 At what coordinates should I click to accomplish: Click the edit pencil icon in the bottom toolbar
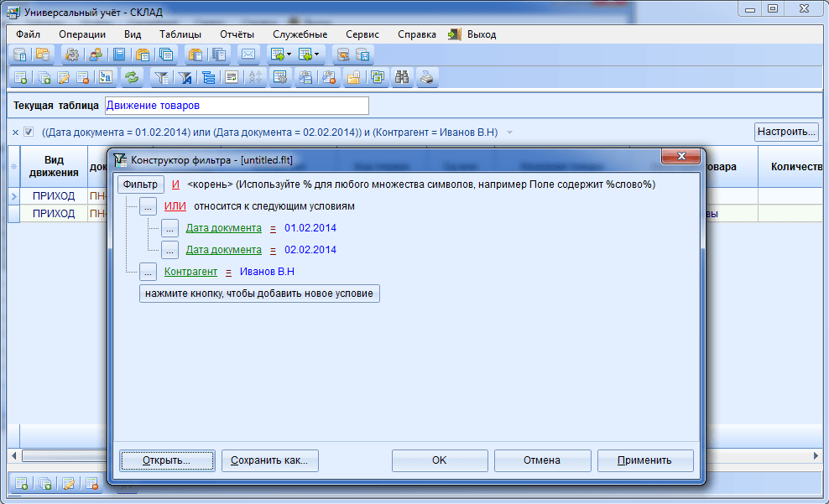point(68,483)
